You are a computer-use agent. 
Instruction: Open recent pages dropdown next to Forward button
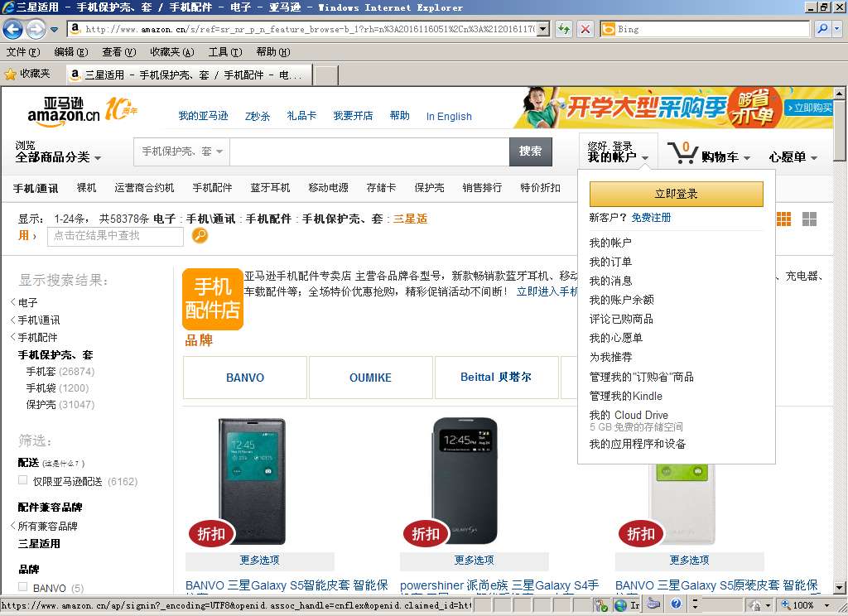[x=54, y=30]
